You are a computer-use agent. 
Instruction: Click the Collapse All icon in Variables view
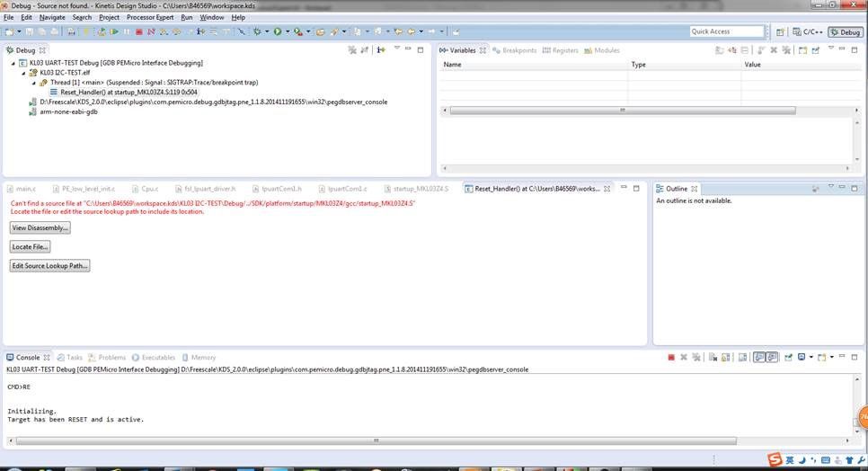click(745, 50)
